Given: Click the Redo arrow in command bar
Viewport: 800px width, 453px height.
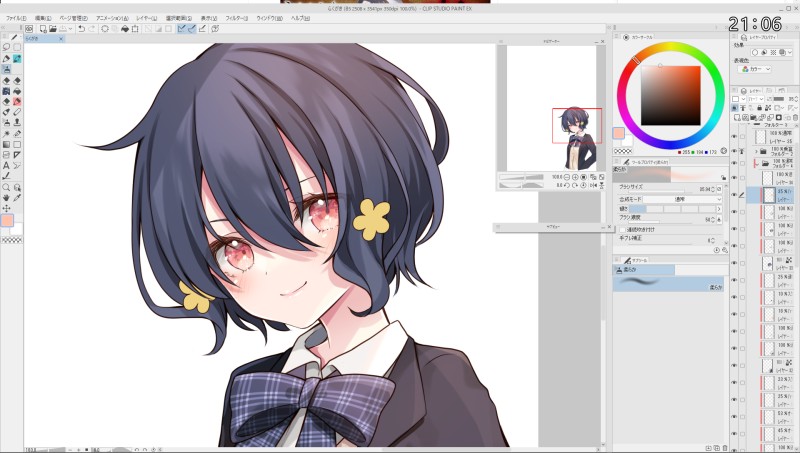Looking at the screenshot, I should pos(92,29).
